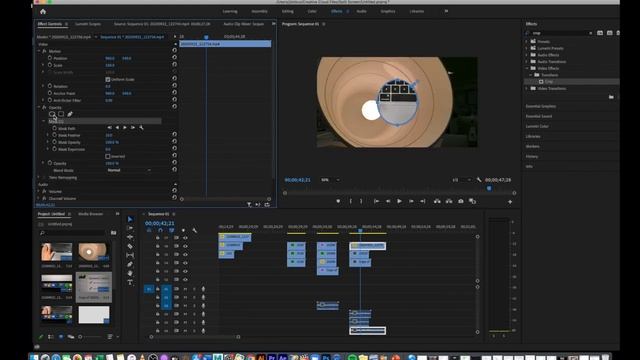Open mask tracking method wrench options
Screen dimensions: 640x360
coord(141,128)
